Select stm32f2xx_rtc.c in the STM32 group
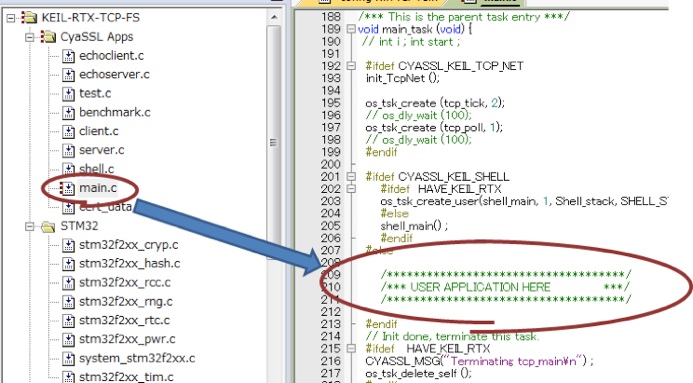The width and height of the screenshot is (693, 383). 124,320
